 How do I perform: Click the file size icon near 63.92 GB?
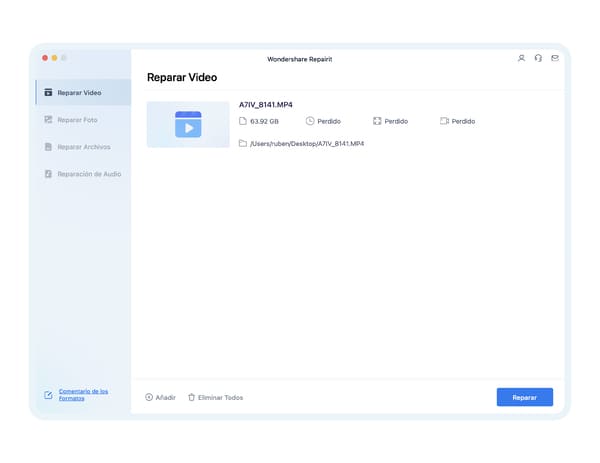243,121
